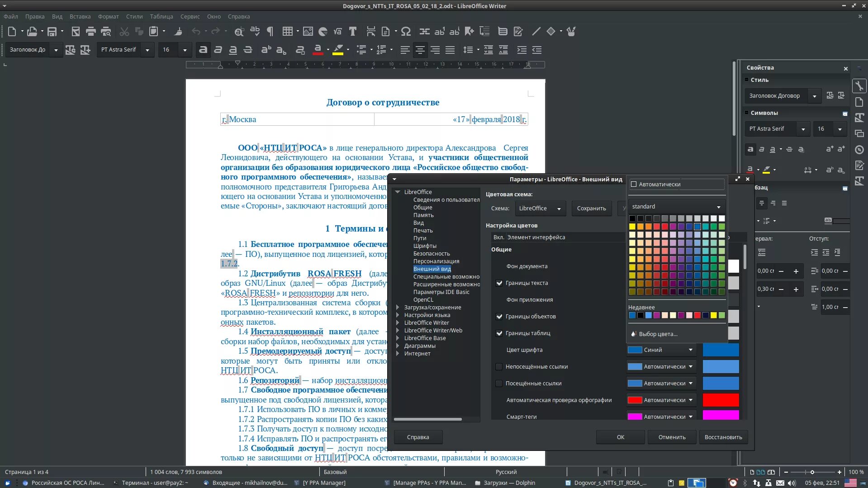868x488 pixels.
Task: Expand the LibreOffice Writer tree node
Action: [398, 323]
